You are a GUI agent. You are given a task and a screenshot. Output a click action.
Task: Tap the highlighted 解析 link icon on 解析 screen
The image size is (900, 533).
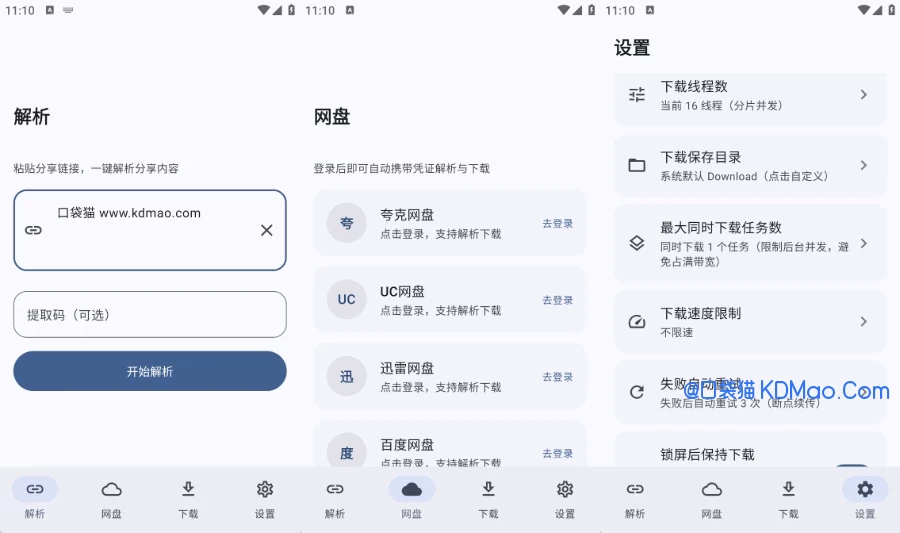35,489
